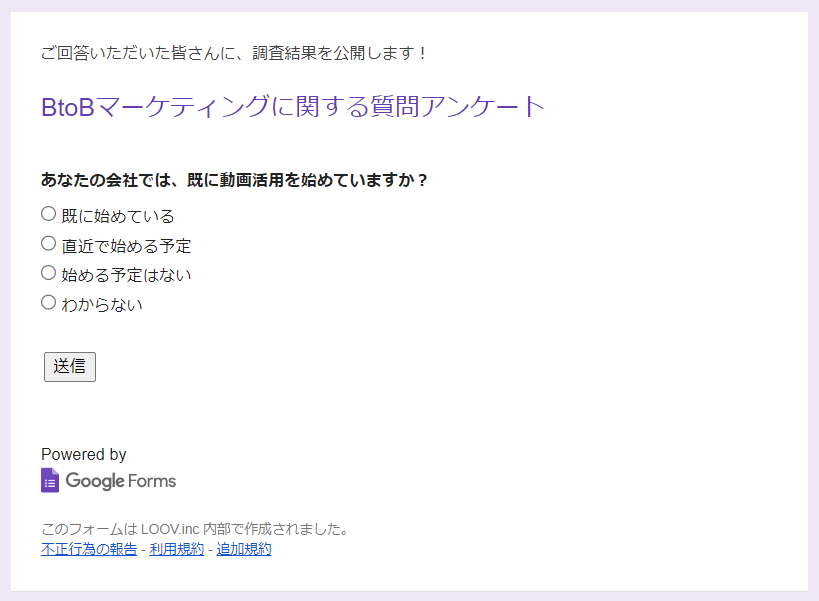Image resolution: width=819 pixels, height=601 pixels.
Task: Select the 既に始めている option
Action: point(116,214)
